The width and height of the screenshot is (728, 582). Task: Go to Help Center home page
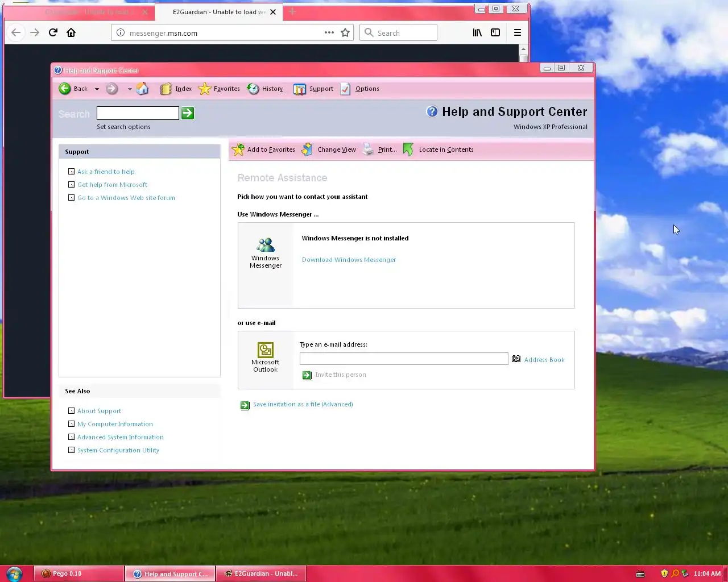click(x=142, y=89)
